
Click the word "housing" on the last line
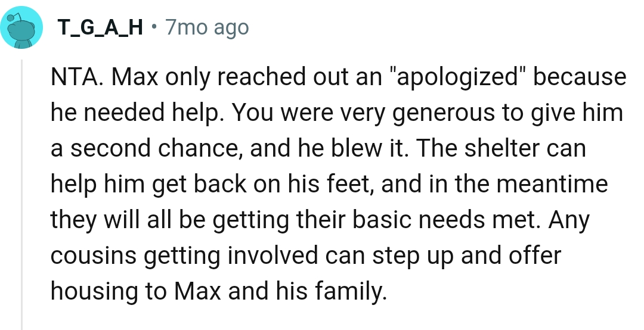[x=95, y=292]
